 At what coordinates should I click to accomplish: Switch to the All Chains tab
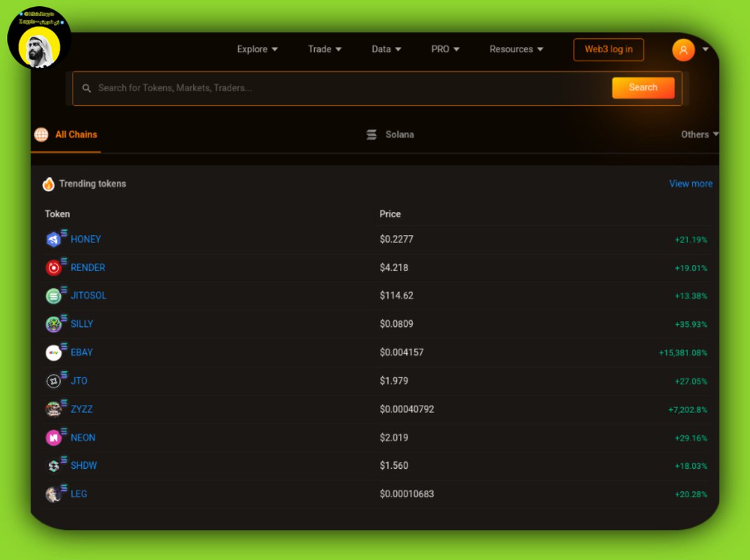66,134
